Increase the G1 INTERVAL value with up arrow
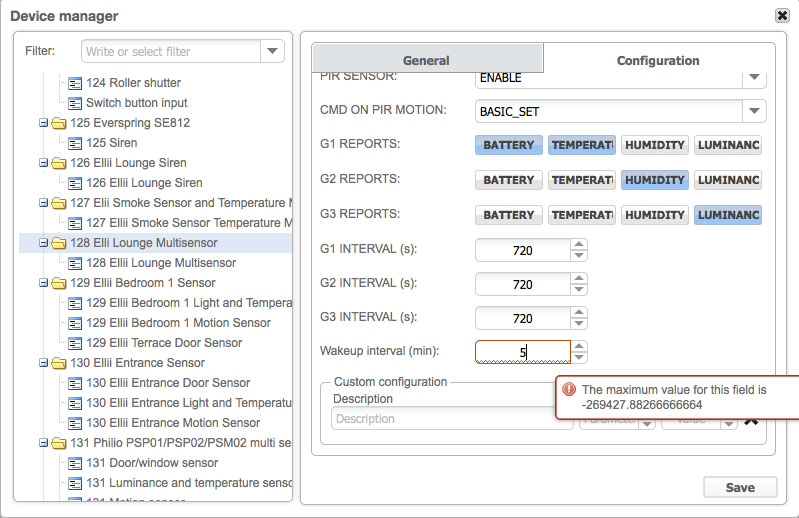 (x=579, y=244)
